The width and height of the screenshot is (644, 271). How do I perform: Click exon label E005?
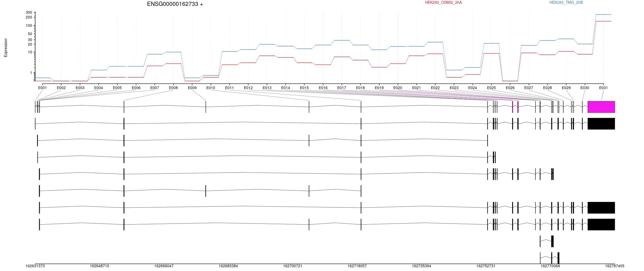click(117, 88)
